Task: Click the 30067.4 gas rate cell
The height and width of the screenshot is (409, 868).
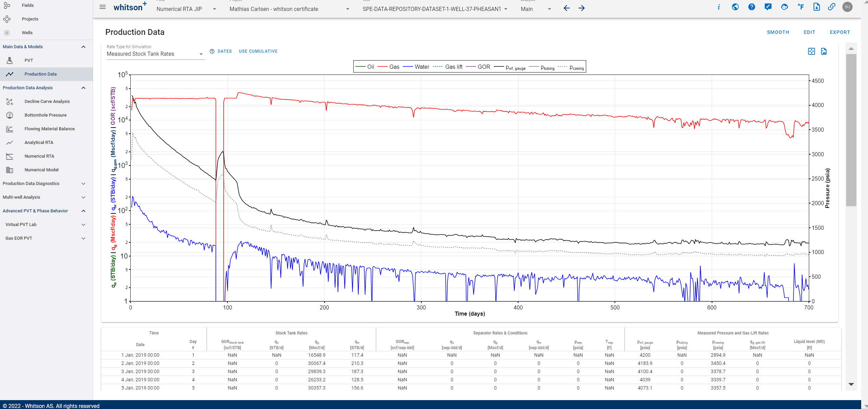Action: [x=317, y=363]
